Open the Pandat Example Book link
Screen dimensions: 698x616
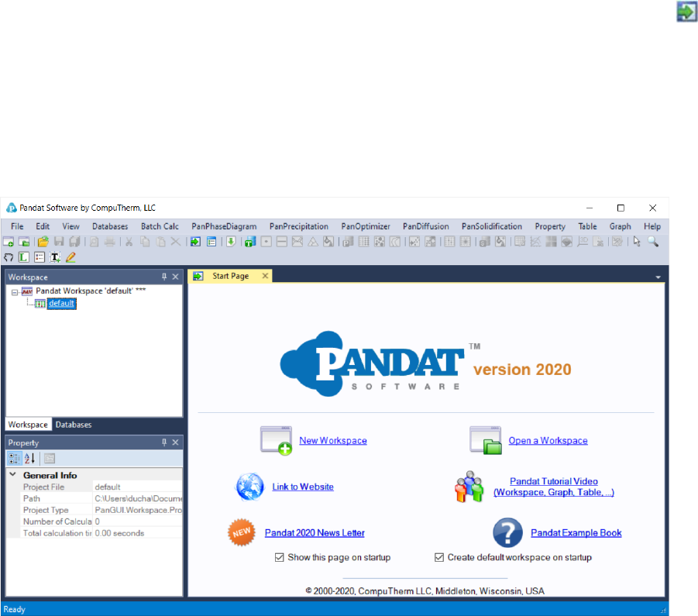tap(576, 533)
